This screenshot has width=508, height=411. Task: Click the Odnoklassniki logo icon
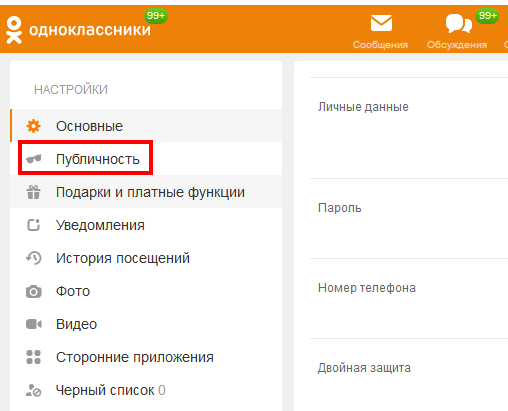click(x=14, y=30)
